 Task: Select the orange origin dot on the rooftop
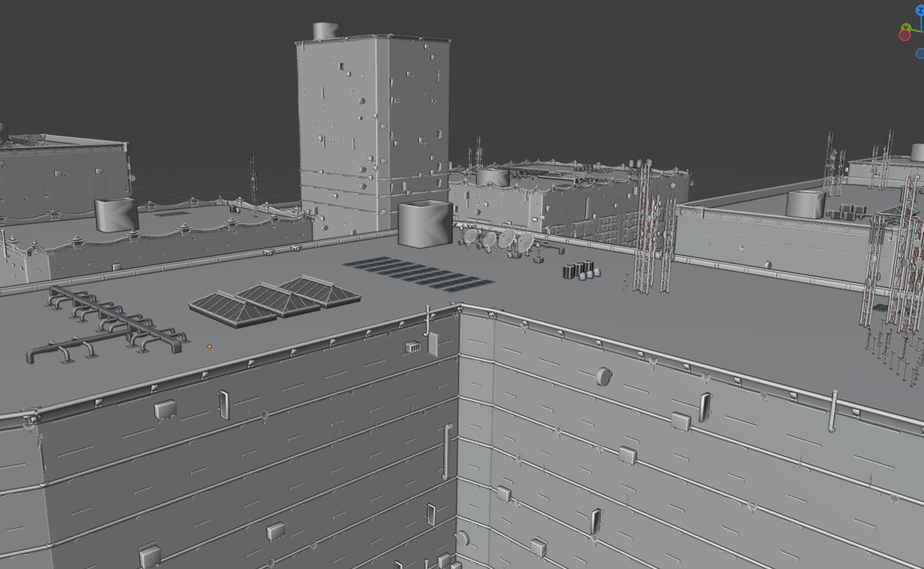click(209, 347)
